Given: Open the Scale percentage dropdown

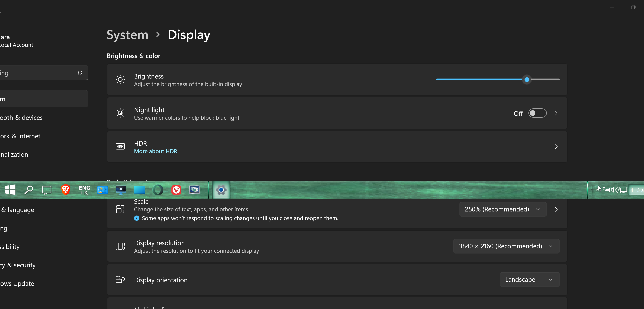Looking at the screenshot, I should pos(503,209).
